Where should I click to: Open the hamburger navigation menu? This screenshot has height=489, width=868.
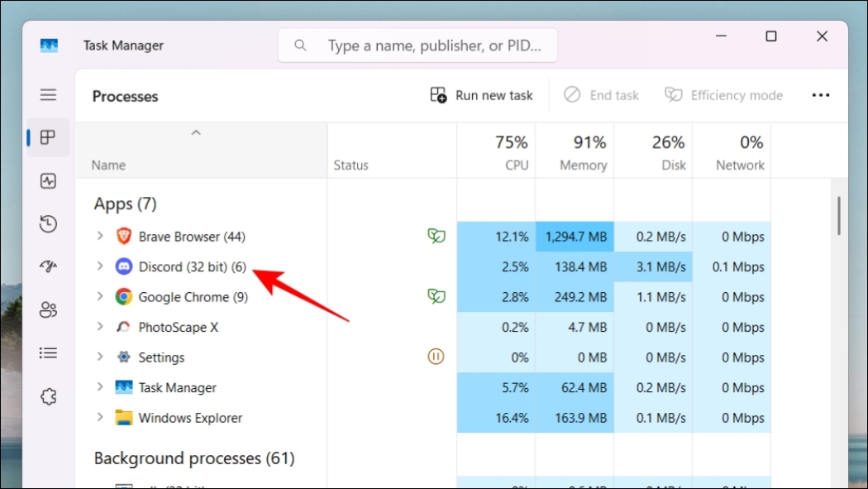[x=49, y=95]
